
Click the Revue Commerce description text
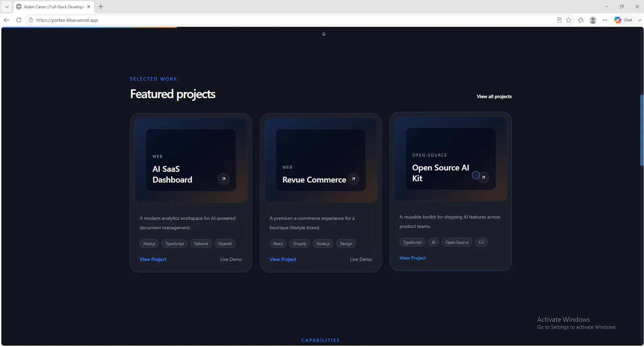coord(312,223)
